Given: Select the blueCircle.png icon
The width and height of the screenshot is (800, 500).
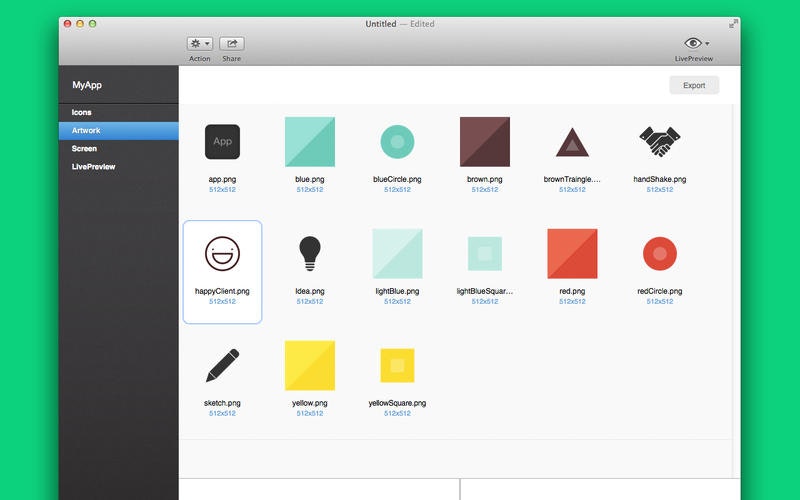Looking at the screenshot, I should click(x=397, y=142).
